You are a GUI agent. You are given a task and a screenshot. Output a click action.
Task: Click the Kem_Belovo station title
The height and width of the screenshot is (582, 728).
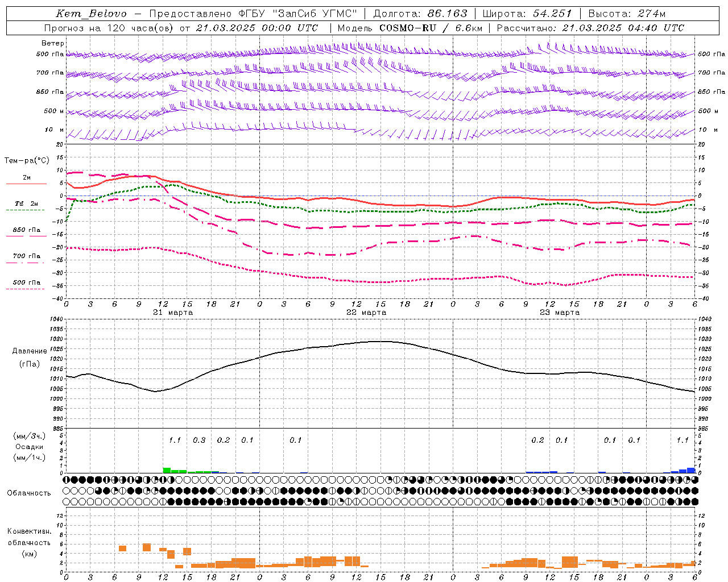click(91, 14)
